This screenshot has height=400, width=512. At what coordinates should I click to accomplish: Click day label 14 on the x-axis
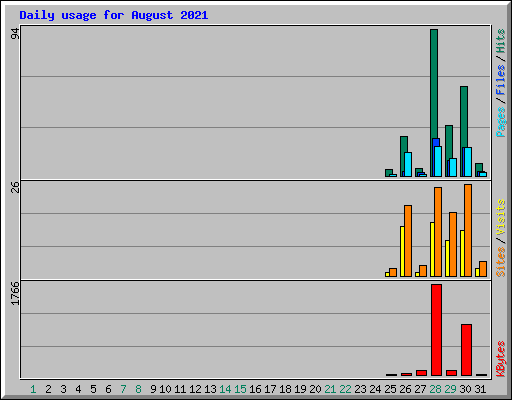point(225,389)
